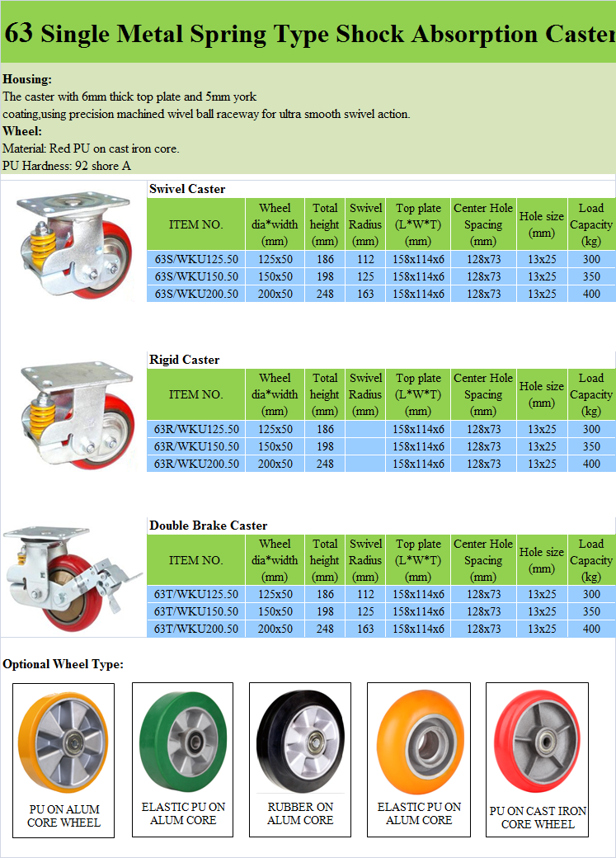Select the orange elastic PU wheel image
The image size is (616, 858).
(x=420, y=742)
